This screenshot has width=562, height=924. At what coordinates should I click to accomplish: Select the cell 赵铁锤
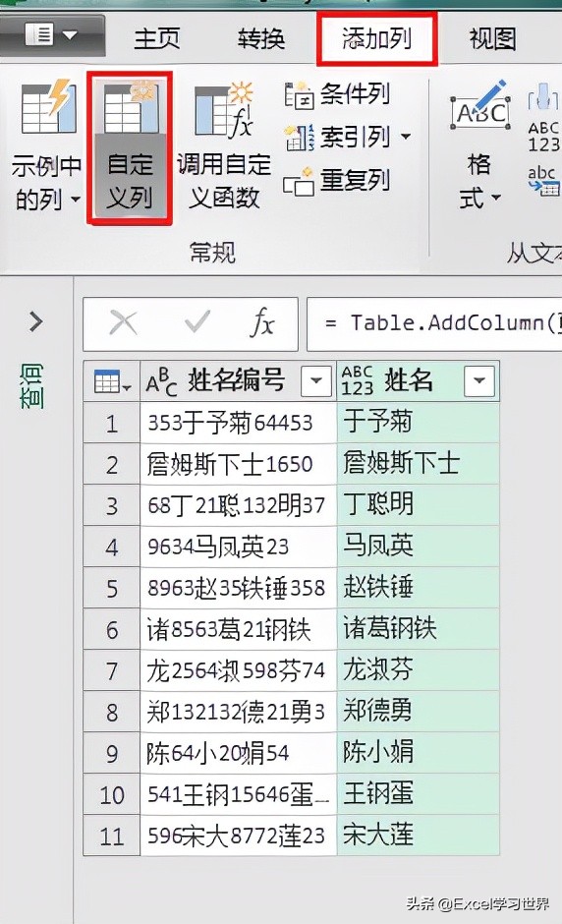(418, 588)
